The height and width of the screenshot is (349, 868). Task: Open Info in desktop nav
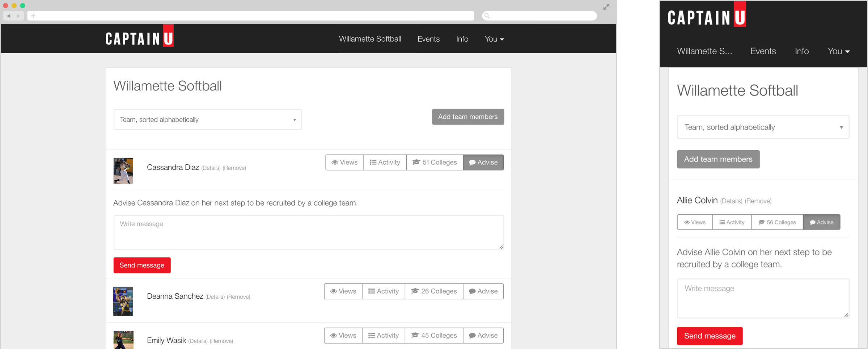tap(462, 39)
